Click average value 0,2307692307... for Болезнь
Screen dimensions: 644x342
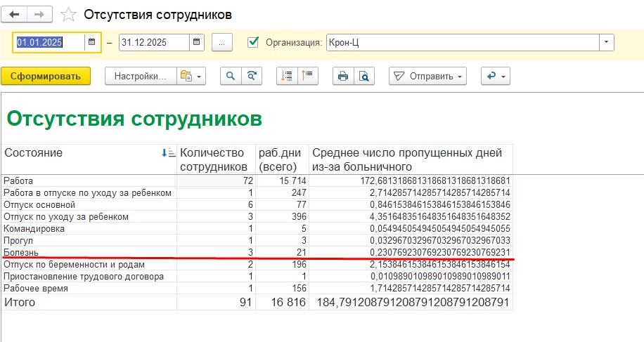point(440,252)
